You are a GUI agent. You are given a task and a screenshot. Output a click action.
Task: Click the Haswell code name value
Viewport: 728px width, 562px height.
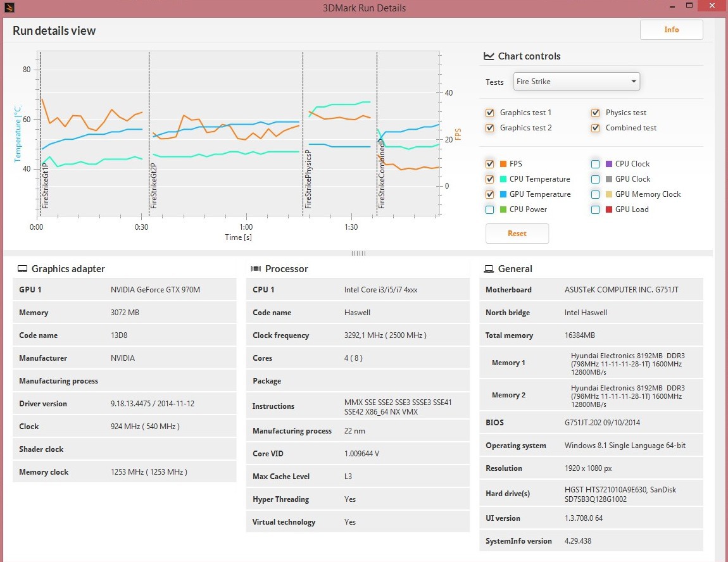pyautogui.click(x=357, y=312)
